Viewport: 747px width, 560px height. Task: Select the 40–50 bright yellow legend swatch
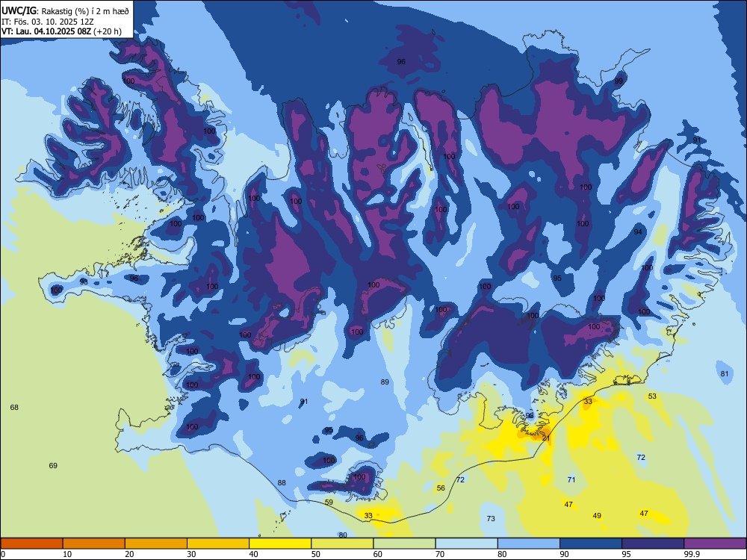point(280,544)
